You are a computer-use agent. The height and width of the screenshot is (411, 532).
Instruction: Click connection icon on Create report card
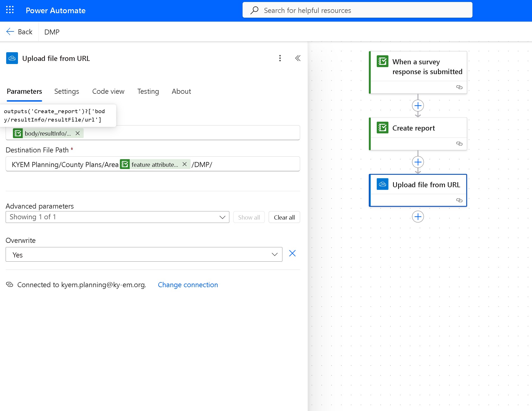[459, 144]
